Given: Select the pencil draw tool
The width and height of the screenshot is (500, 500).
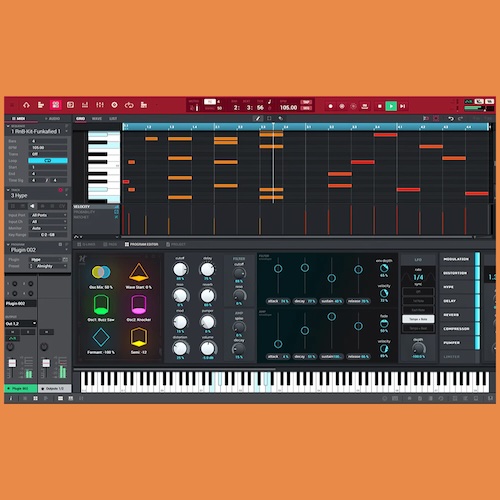Looking at the screenshot, I should pos(258,118).
